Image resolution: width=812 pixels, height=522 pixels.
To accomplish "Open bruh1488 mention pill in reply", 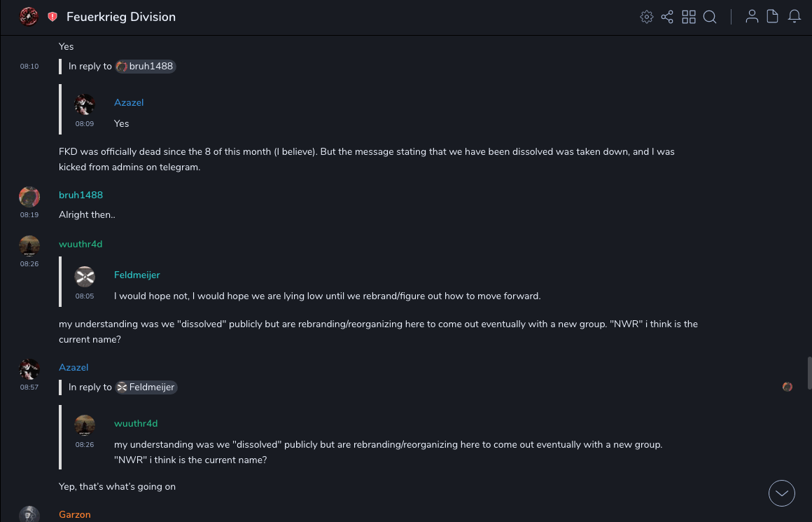I will (x=146, y=67).
